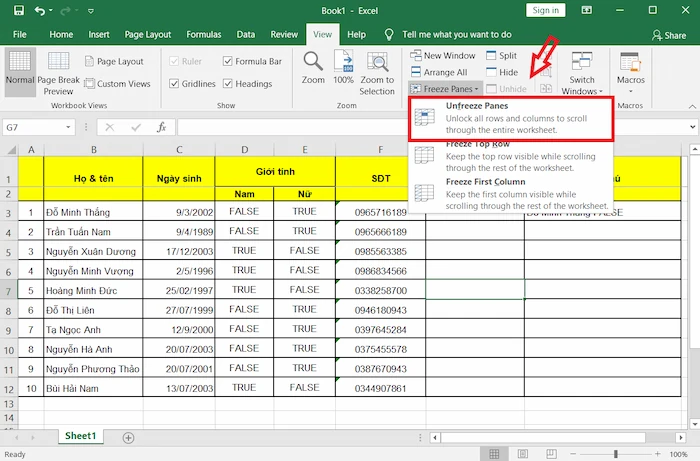700x461 pixels.
Task: Click zoom in plus button
Action: (x=658, y=454)
